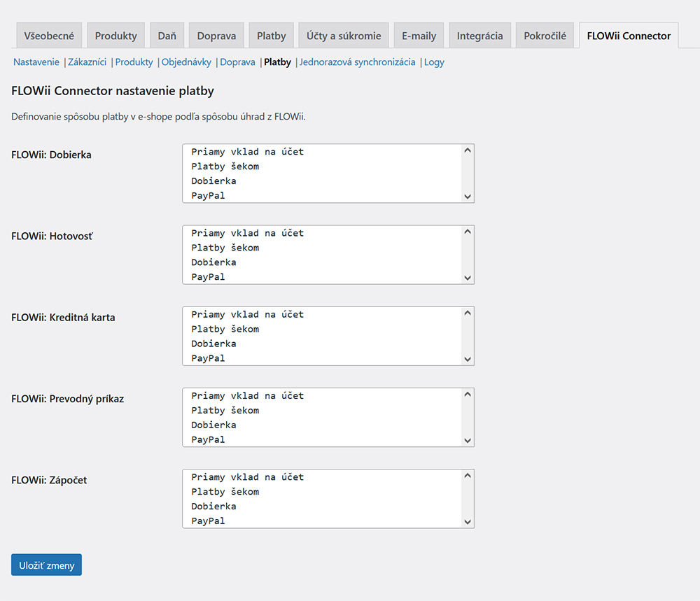Go to Zákazníci sub-section
700x601 pixels.
point(87,62)
